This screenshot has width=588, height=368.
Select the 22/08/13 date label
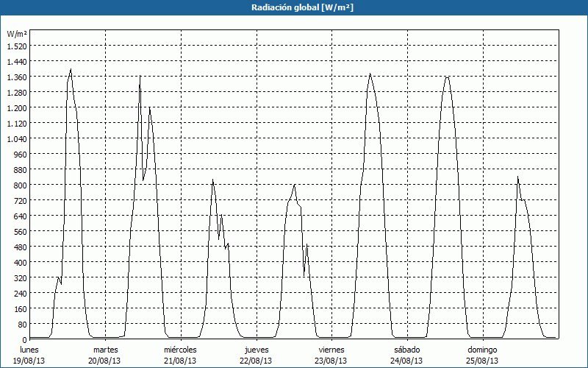coord(256,361)
